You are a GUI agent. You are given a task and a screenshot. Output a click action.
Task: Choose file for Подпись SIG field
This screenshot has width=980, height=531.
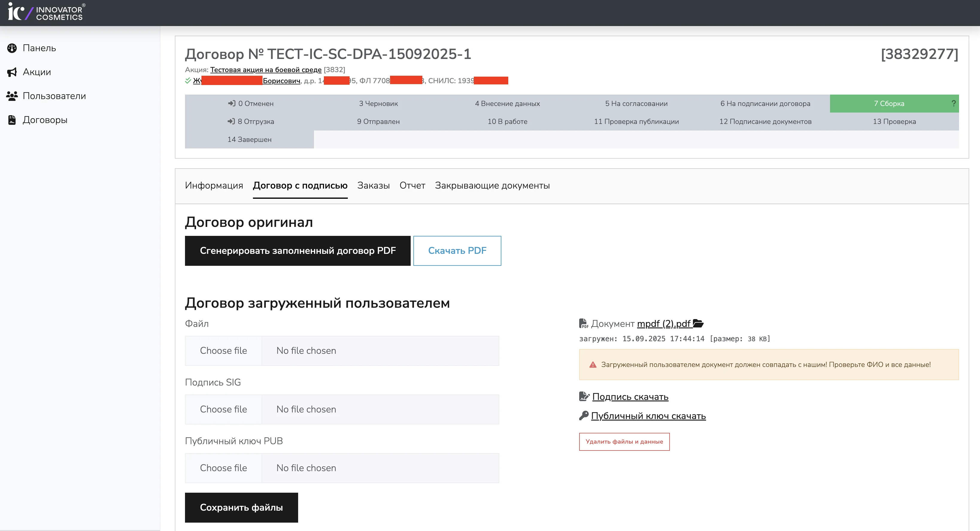(x=223, y=409)
